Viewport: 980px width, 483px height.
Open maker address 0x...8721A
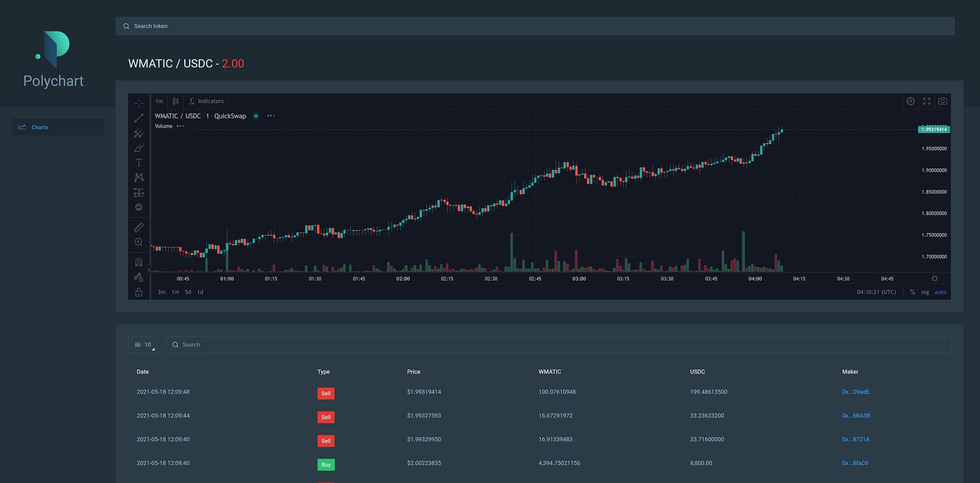pyautogui.click(x=856, y=439)
